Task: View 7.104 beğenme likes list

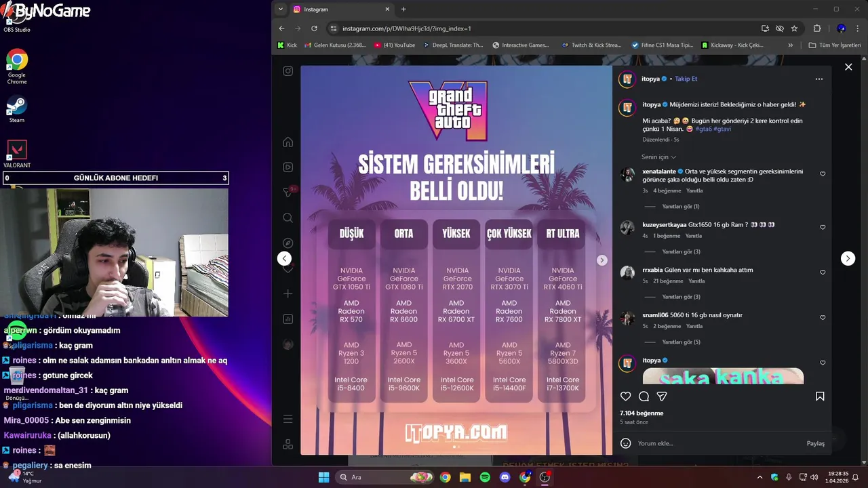Action: point(642,413)
